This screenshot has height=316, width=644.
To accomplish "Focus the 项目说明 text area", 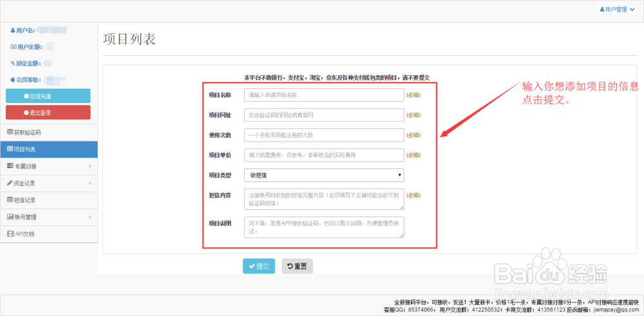I will [324, 227].
